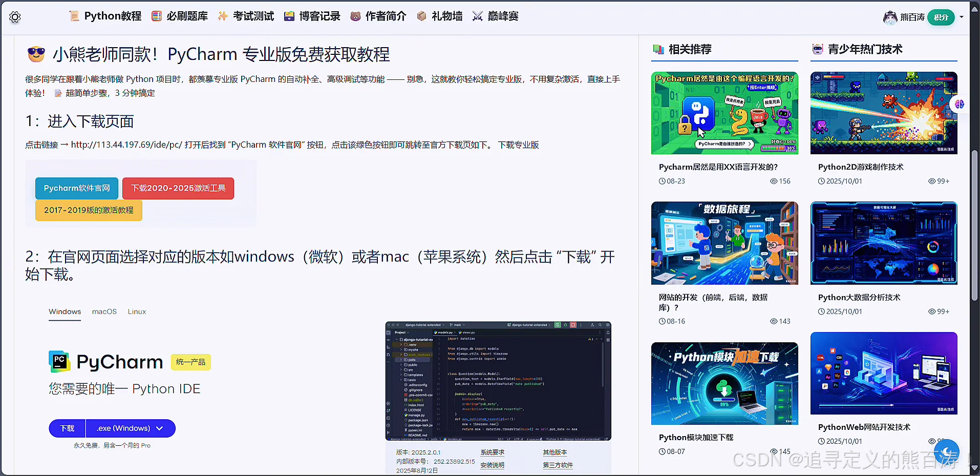This screenshot has height=476, width=980.
Task: Click the 青少年热门技术 robot icon
Action: point(818,49)
